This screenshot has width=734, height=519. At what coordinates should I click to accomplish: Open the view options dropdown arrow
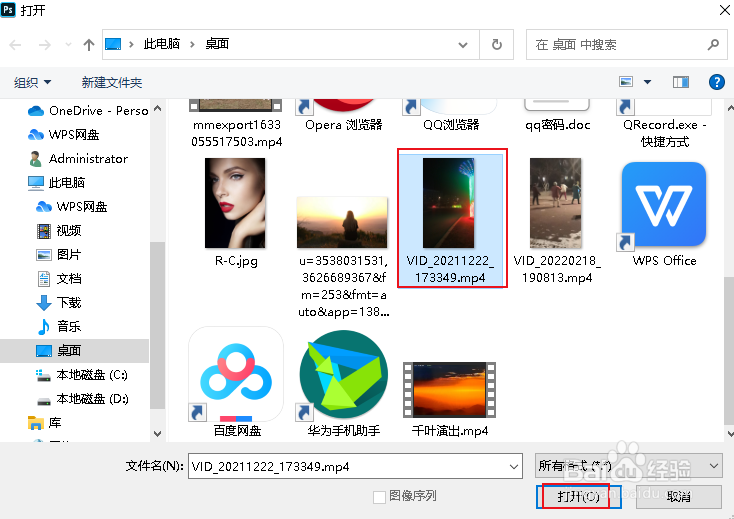click(x=647, y=82)
